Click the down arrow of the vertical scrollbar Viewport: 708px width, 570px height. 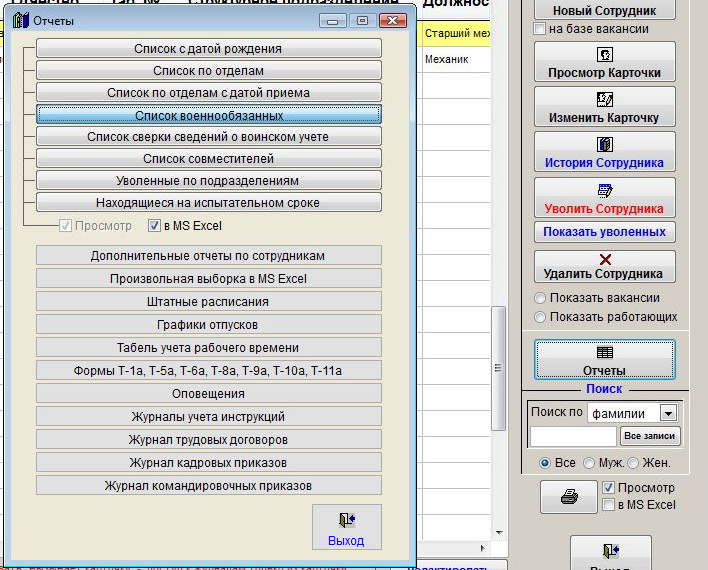click(499, 533)
